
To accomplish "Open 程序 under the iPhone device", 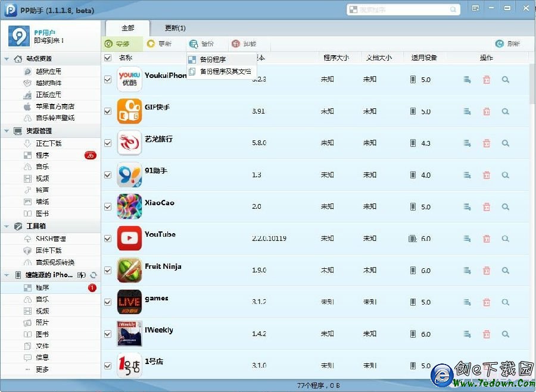I will coord(51,288).
